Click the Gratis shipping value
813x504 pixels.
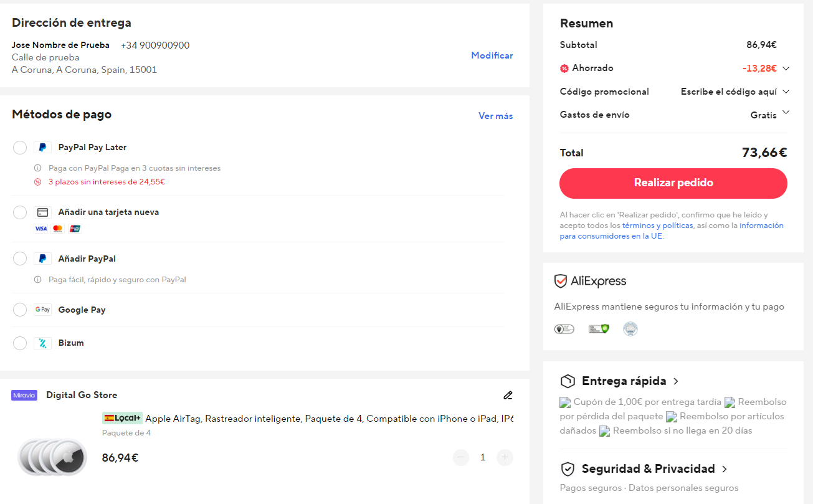[764, 115]
